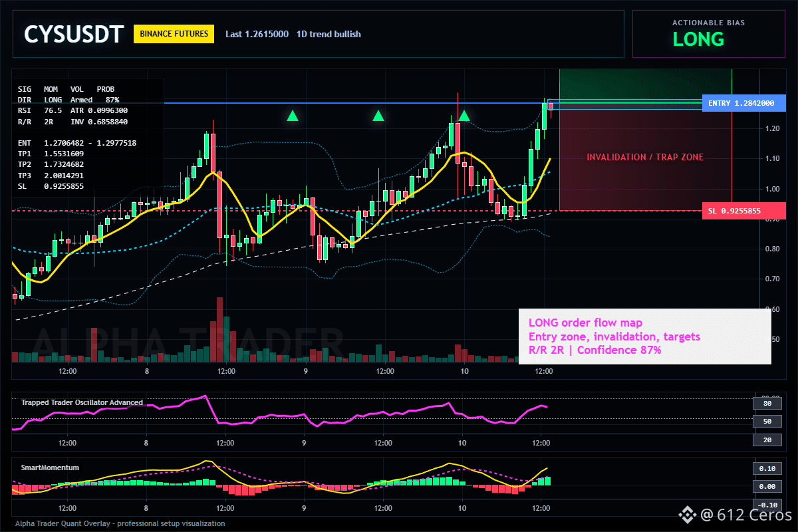
Task: Click the blue ENTRY 1.2842000 price tag
Action: [x=743, y=103]
